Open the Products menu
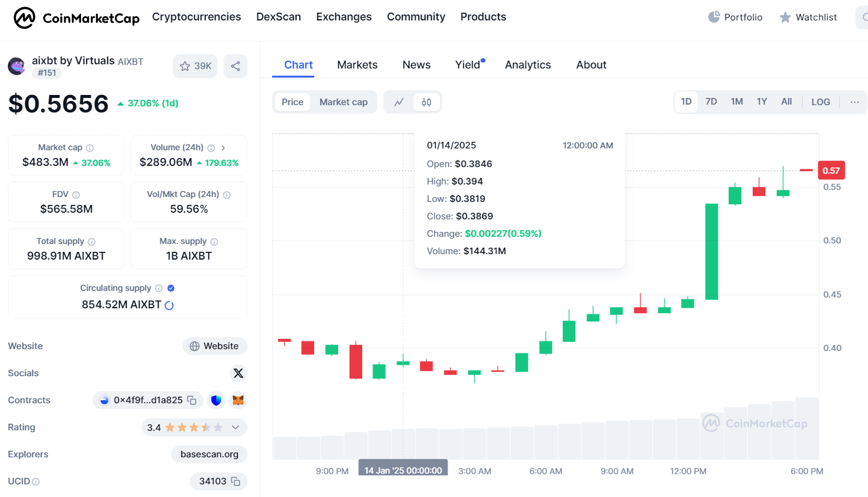 click(484, 17)
